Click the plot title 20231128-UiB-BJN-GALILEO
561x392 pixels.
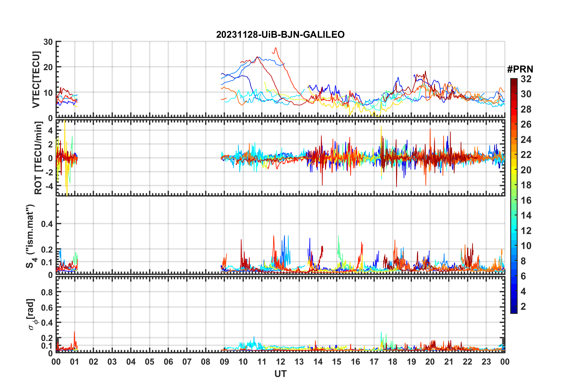[280, 35]
